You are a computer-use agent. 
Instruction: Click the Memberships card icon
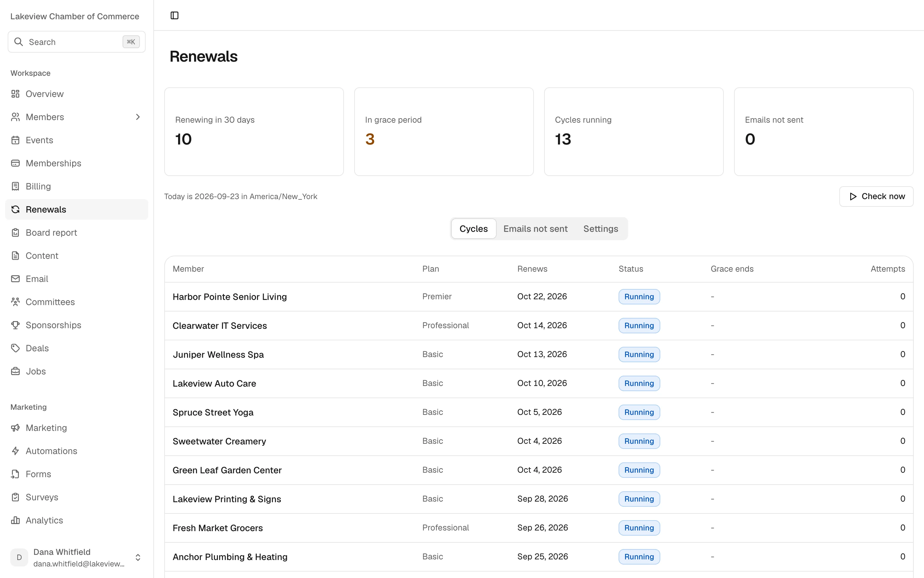(x=15, y=163)
